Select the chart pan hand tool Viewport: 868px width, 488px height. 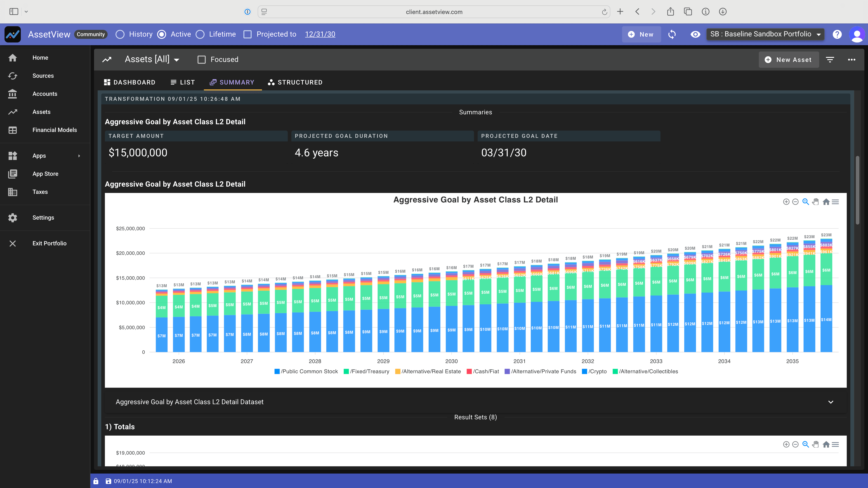(x=815, y=202)
